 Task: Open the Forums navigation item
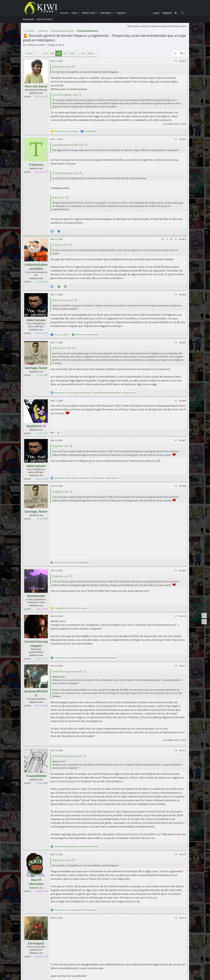tap(64, 13)
